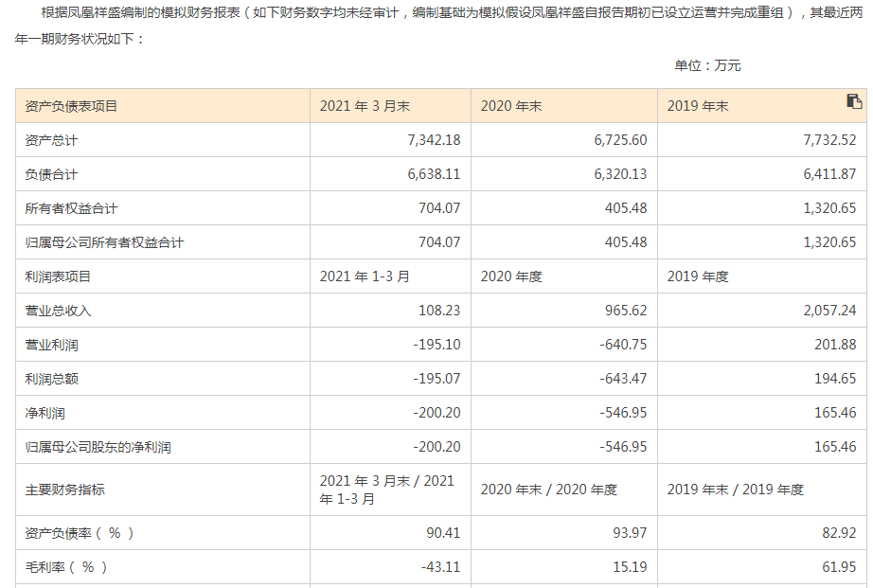Click the 资产总计 row label
The image size is (873, 588).
tap(51, 140)
